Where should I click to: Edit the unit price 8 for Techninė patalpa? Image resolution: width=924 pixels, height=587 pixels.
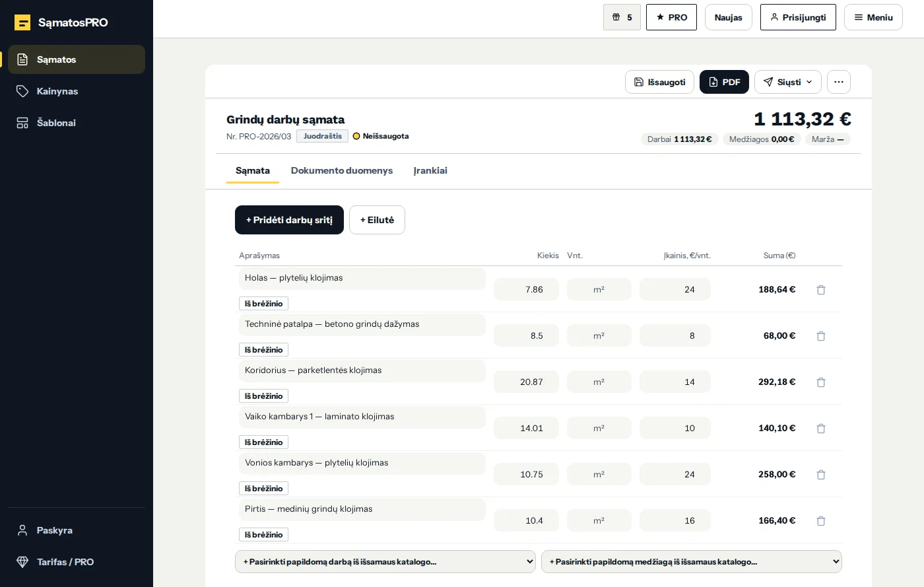(675, 335)
